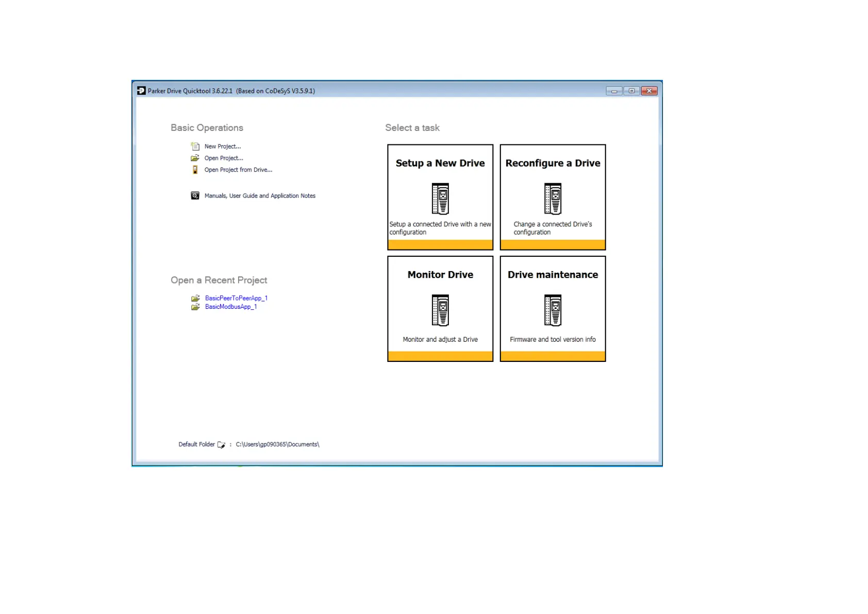This screenshot has height=614, width=868.
Task: Click the Parker logo in the title bar
Action: pyautogui.click(x=141, y=91)
